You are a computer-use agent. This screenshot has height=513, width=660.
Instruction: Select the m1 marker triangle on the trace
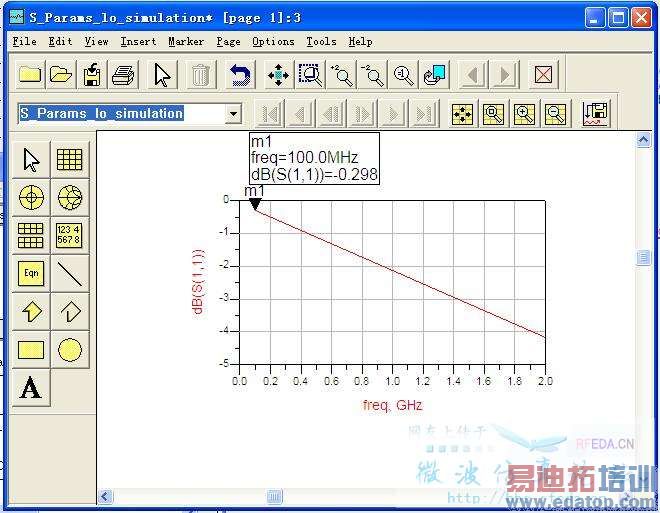(x=255, y=204)
